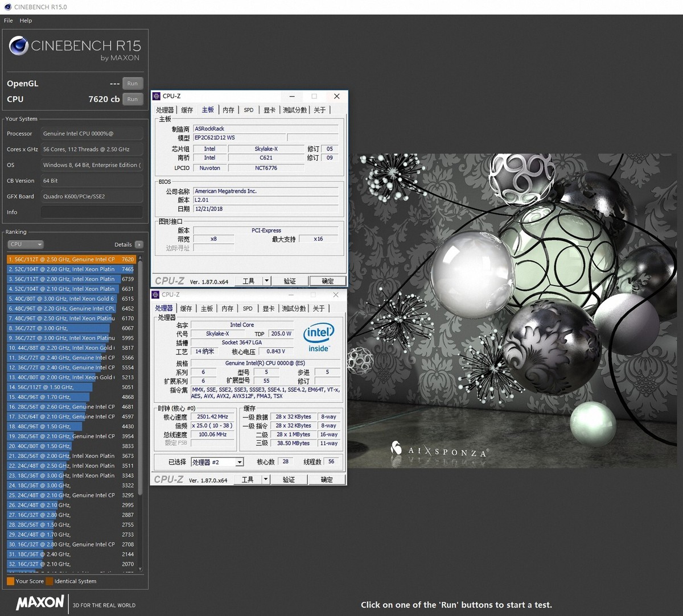
Task: Open the Help menu
Action: [26, 20]
